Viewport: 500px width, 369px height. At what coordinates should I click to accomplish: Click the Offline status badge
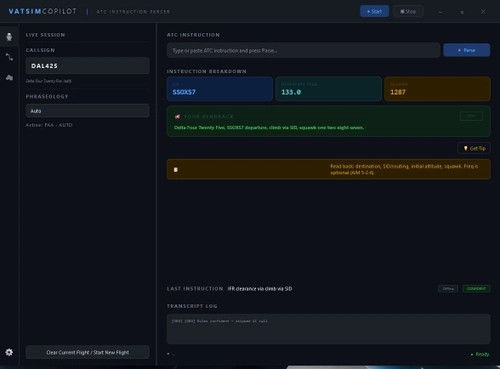[448, 289]
